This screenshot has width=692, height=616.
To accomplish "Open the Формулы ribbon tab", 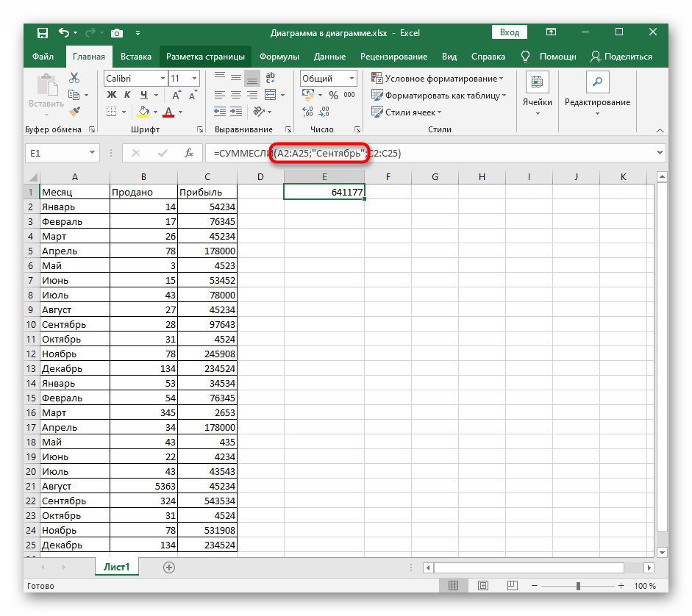I will 279,57.
